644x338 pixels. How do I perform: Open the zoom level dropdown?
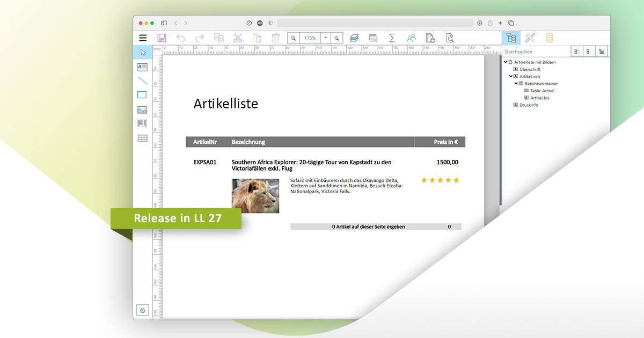tap(326, 38)
